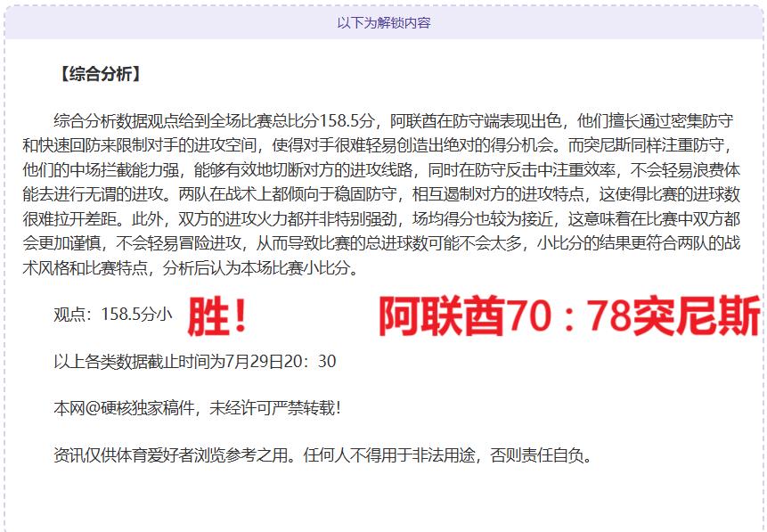Image resolution: width=767 pixels, height=532 pixels.
Task: Click the 本网@硬核独家稿件 copyright notice
Action: (x=197, y=407)
